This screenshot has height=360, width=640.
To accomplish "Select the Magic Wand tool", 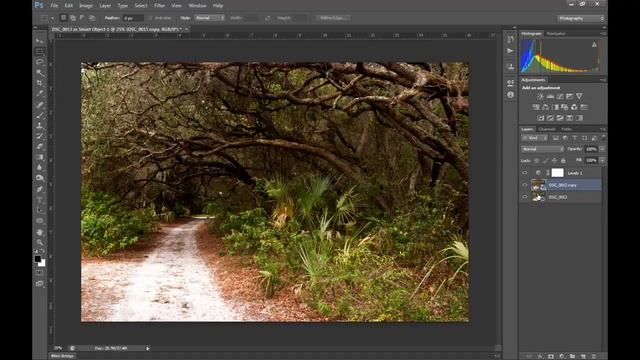I will pos(40,73).
